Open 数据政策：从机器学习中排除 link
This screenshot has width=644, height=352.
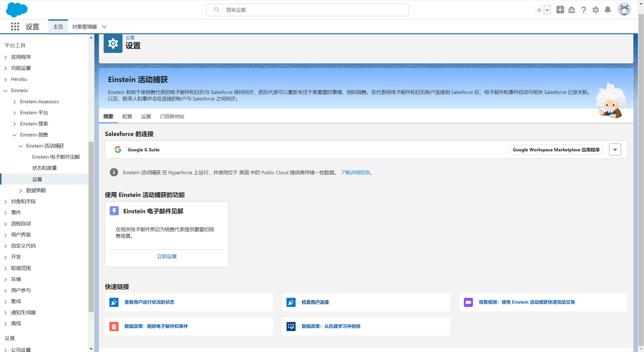[x=331, y=327]
